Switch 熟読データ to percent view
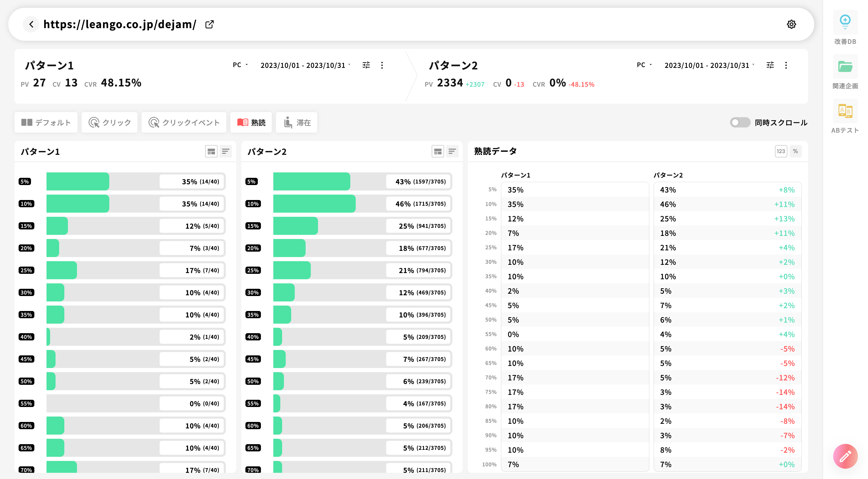 pos(795,151)
